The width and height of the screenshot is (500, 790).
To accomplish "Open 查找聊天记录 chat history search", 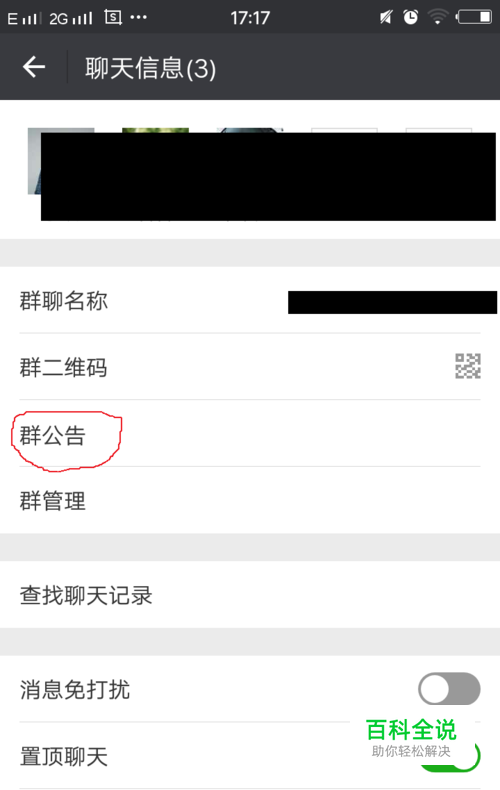I will click(250, 595).
